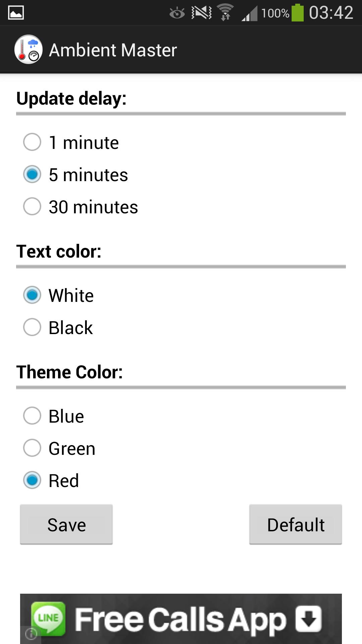
Task: Tap the smart stay eye icon
Action: click(x=177, y=13)
